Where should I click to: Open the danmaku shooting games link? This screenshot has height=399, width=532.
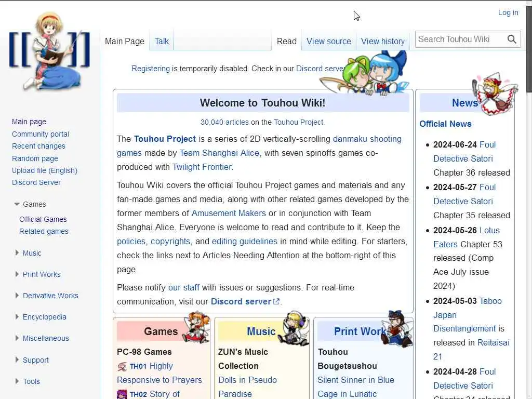[x=259, y=146]
